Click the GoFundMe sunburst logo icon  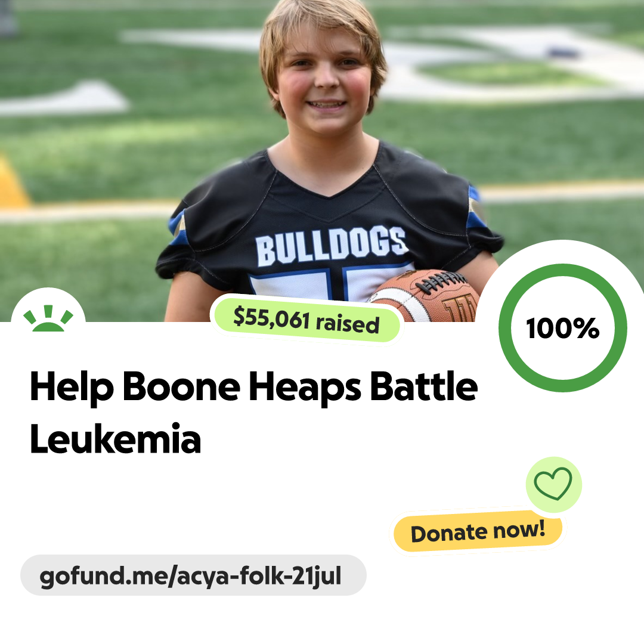pyautogui.click(x=48, y=318)
